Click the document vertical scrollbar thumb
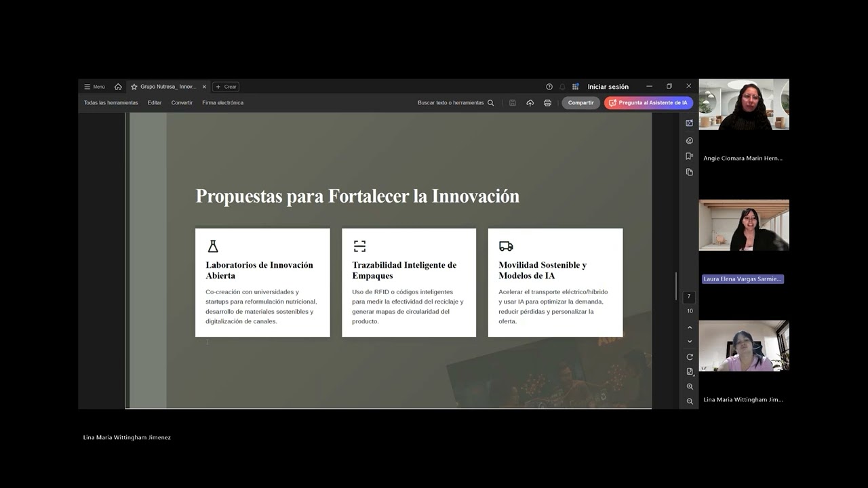 click(675, 286)
